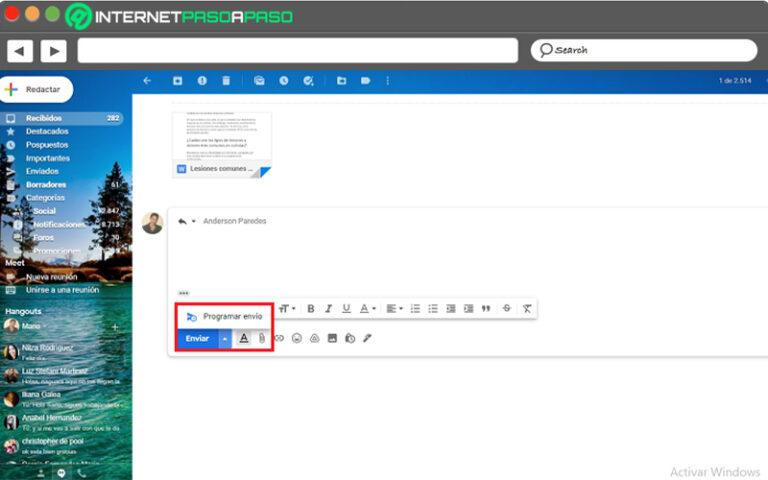Delete the email with trash icon
The height and width of the screenshot is (480, 768).
click(x=226, y=81)
